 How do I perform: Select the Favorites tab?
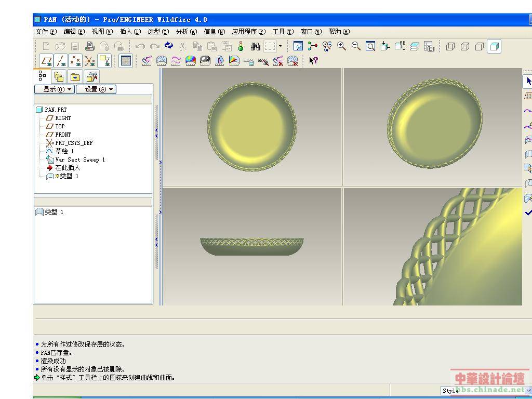point(75,77)
